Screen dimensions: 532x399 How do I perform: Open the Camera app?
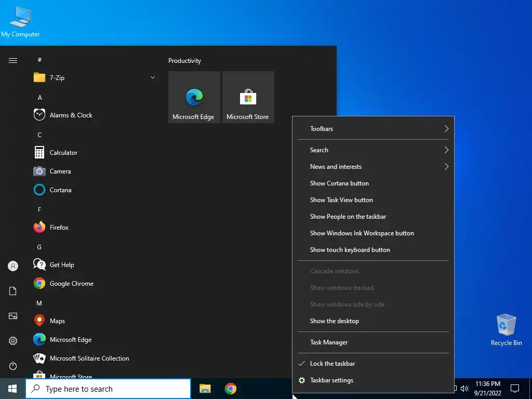tap(95, 171)
